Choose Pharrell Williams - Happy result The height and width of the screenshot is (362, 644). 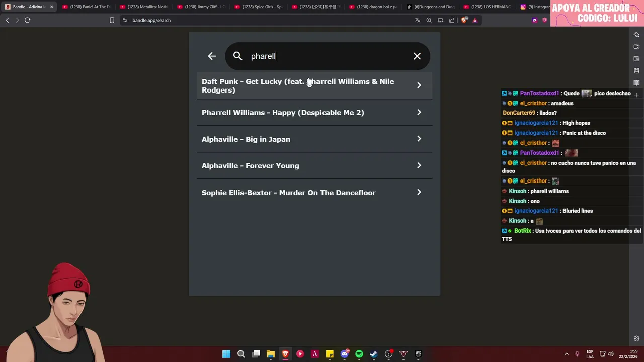point(314,112)
